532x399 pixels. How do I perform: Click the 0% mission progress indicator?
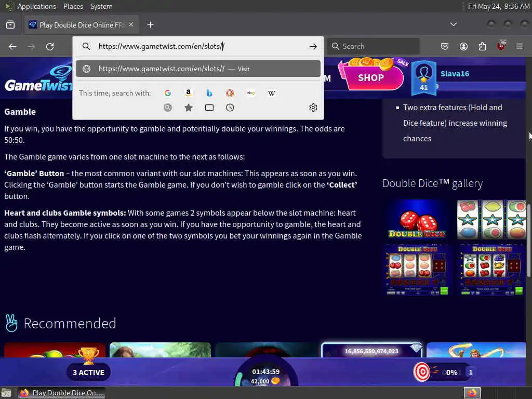click(451, 373)
